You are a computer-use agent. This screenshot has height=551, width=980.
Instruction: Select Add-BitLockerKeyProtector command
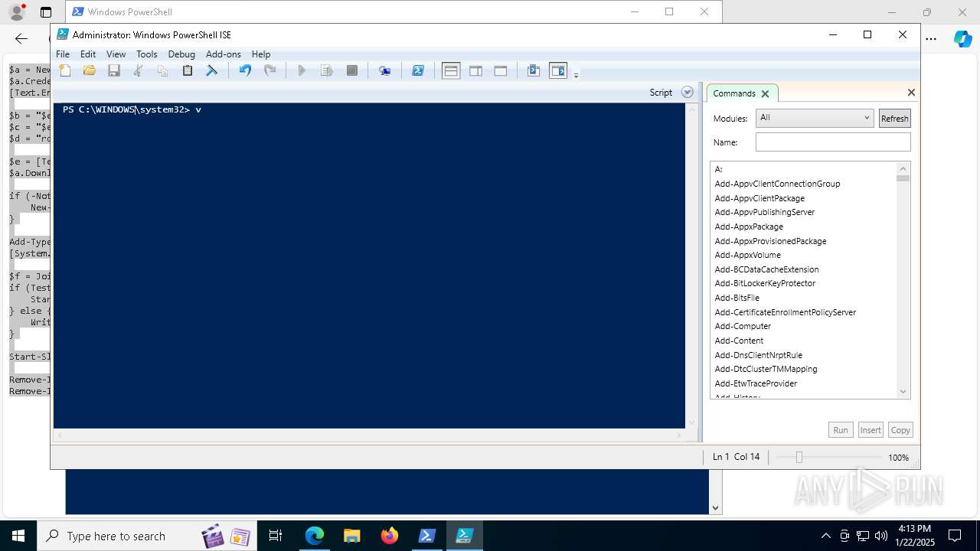pos(765,283)
